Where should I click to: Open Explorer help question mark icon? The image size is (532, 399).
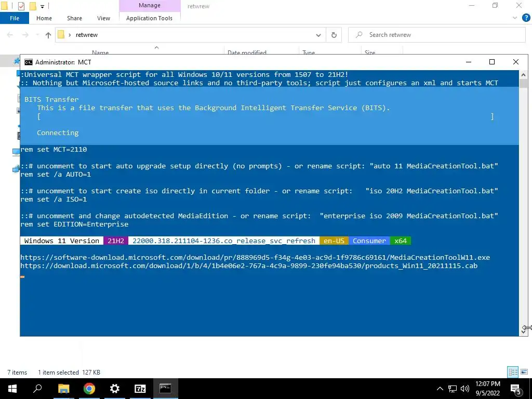tap(526, 18)
